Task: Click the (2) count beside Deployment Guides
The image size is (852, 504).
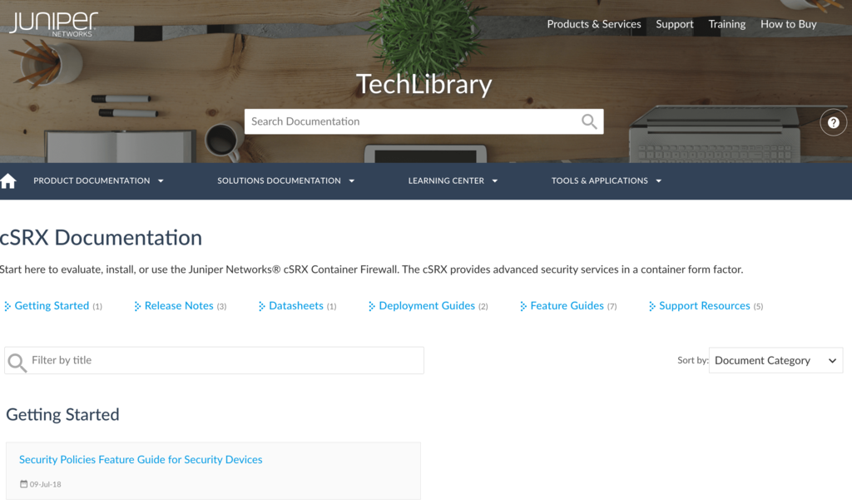Action: pos(483,307)
